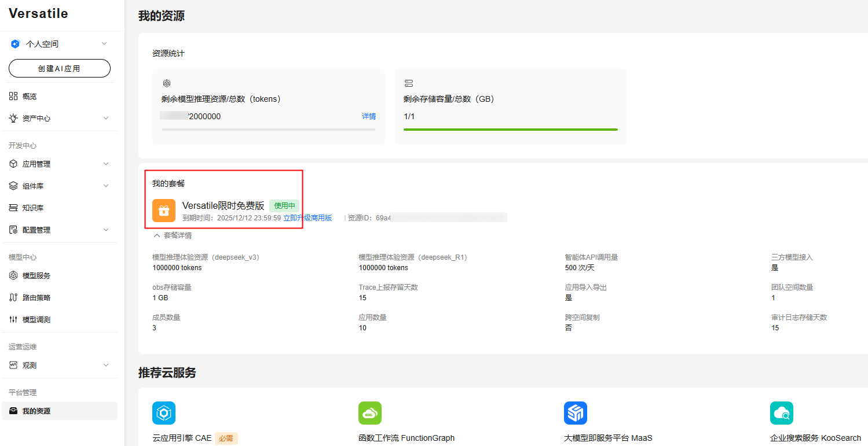Expand the 观测 menu chevron
This screenshot has height=446, width=868.
coord(106,365)
